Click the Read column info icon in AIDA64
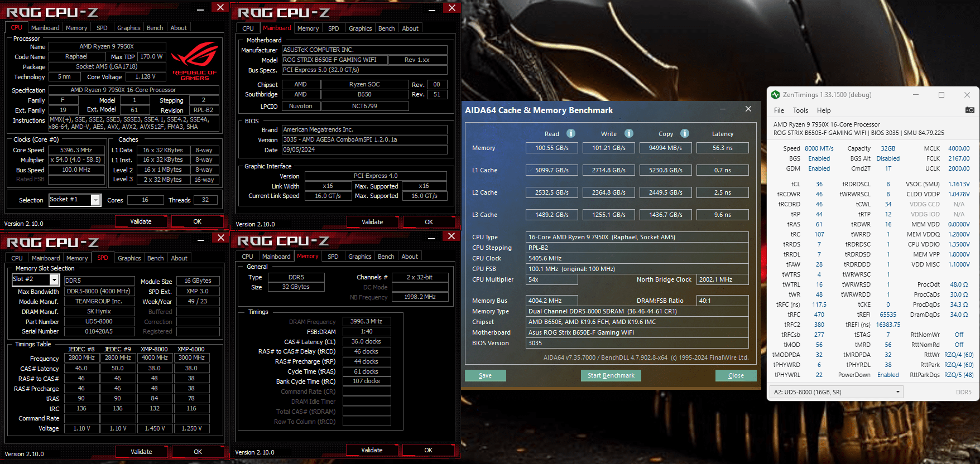980x464 pixels. pos(571,133)
